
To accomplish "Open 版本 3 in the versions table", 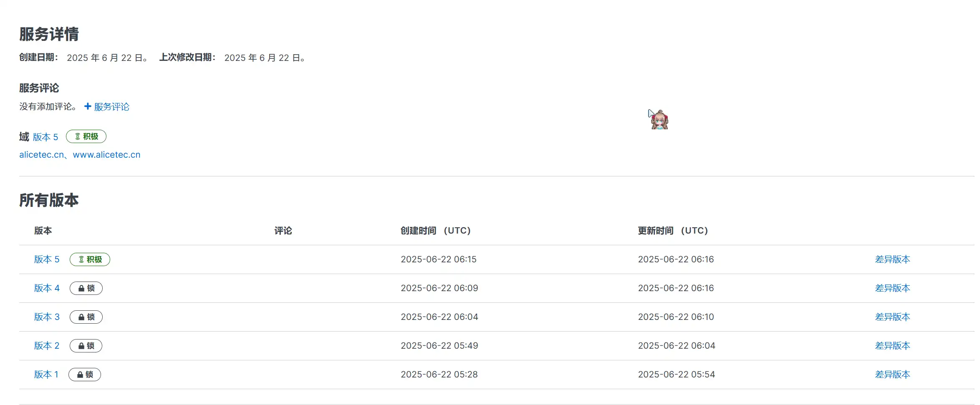I will (x=47, y=317).
